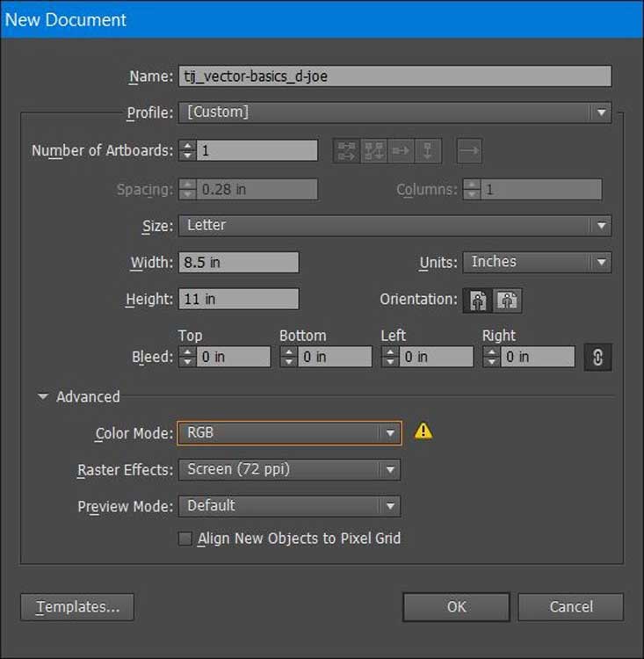Click the color mode warning icon
This screenshot has height=659, width=644.
click(x=423, y=431)
